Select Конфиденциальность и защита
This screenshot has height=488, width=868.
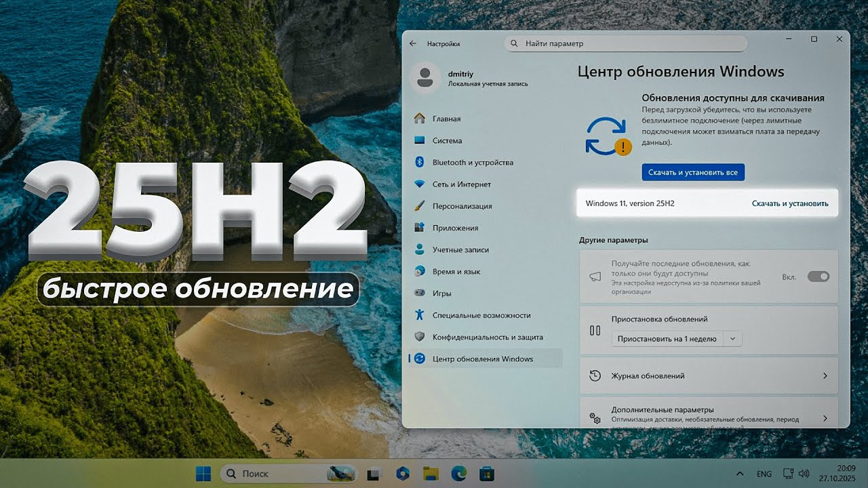pos(486,337)
